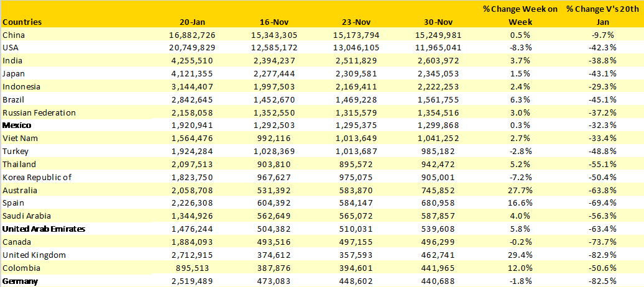Click the USA country cell
Screen dimensions: 644x287
[x=11, y=48]
